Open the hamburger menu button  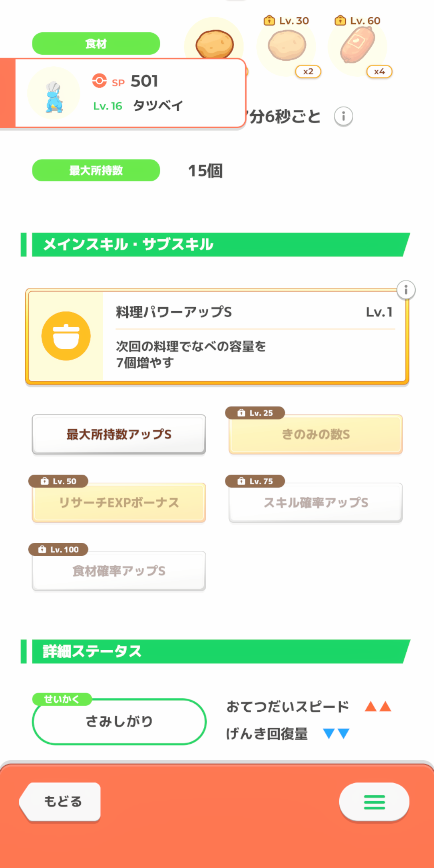(374, 802)
